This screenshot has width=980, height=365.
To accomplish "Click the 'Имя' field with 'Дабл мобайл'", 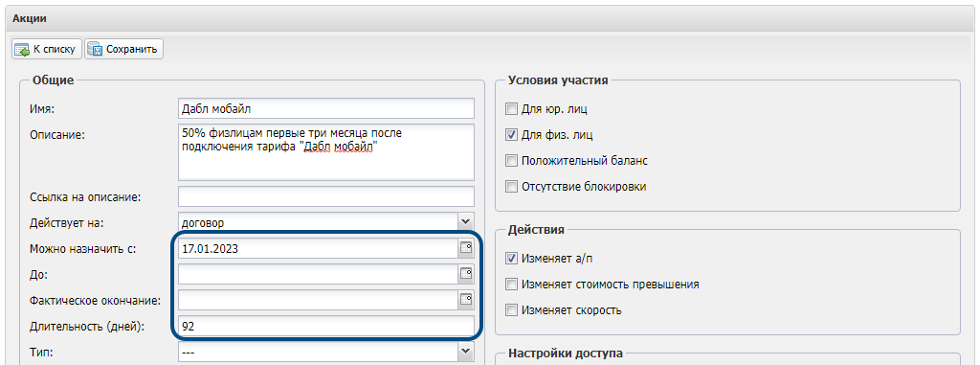I will [326, 108].
